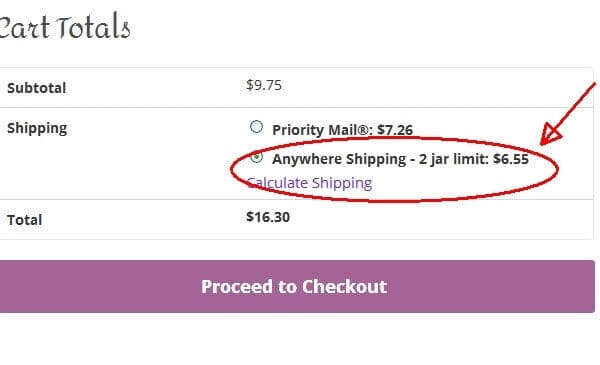
Task: Click the registered trademark symbol after Mail
Action: coord(364,130)
